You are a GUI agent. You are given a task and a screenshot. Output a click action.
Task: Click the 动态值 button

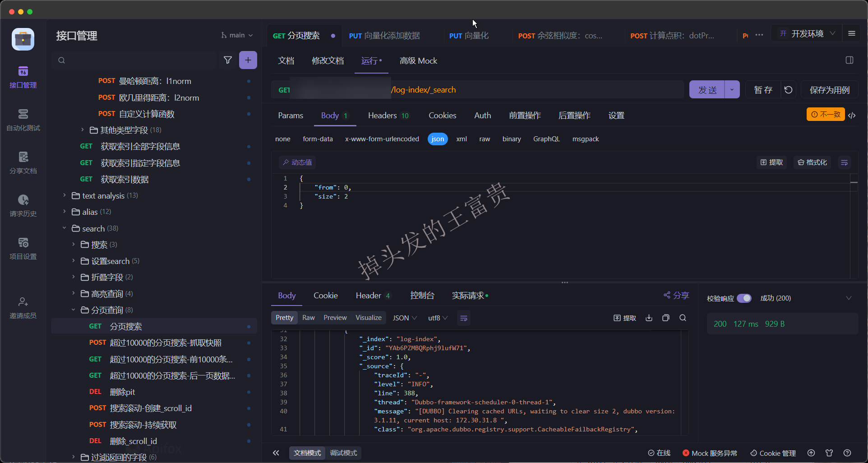(x=297, y=162)
